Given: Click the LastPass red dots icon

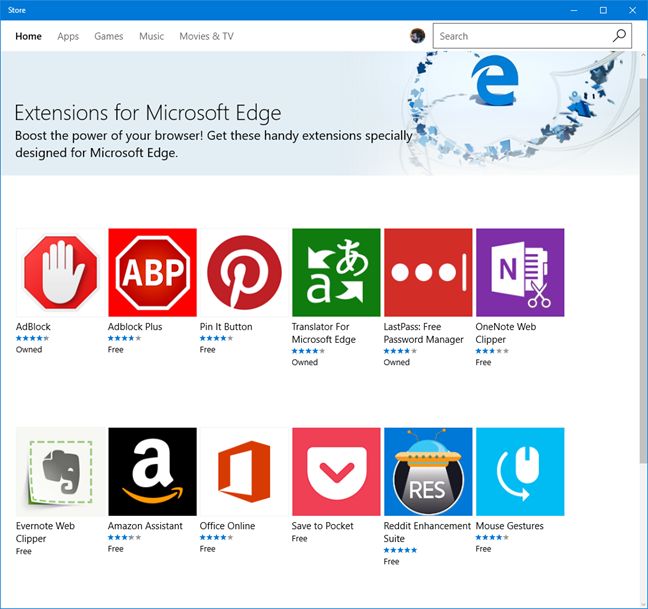Looking at the screenshot, I should (428, 272).
